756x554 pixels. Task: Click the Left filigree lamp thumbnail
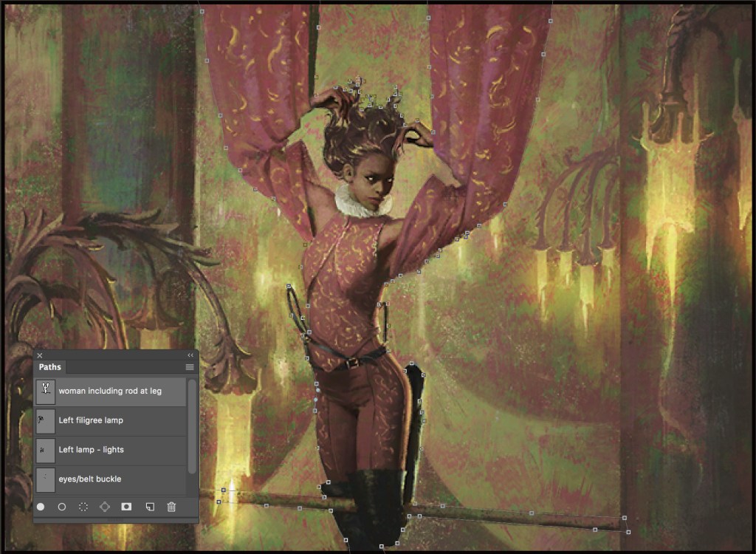pyautogui.click(x=45, y=420)
